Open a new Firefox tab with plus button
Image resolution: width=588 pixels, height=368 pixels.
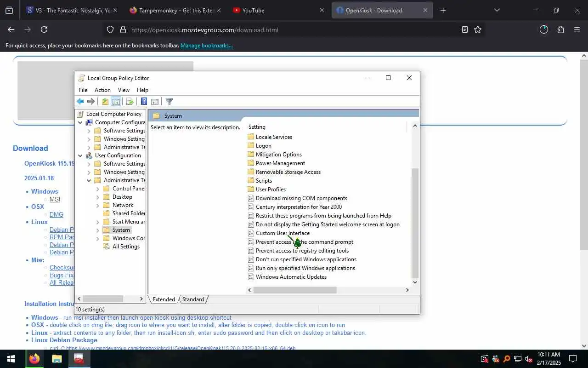(x=443, y=10)
